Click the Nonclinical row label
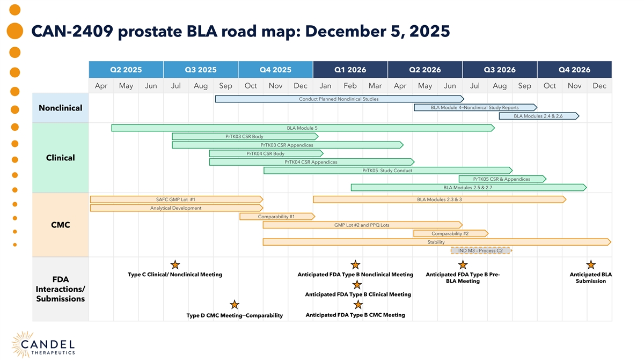644x362 pixels. (60, 108)
